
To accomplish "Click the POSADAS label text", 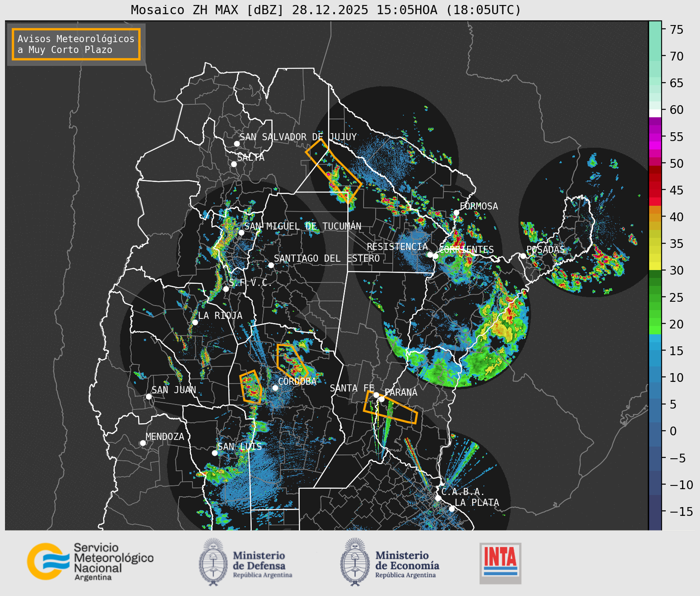I will tap(545, 250).
